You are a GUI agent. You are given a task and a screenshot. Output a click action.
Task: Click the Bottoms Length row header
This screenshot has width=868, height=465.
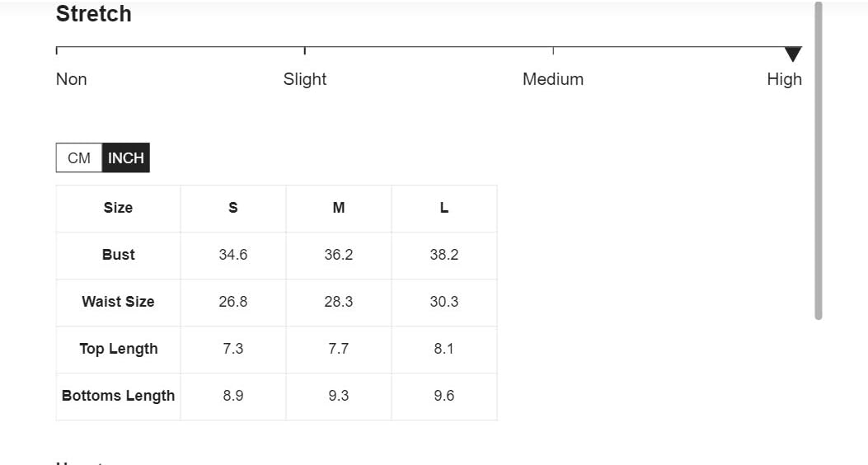(x=119, y=396)
